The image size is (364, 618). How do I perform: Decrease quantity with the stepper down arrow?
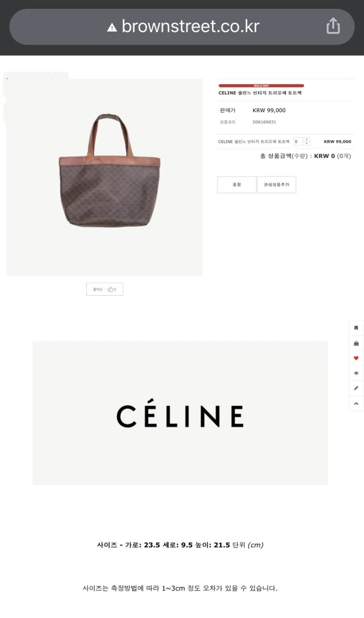pos(307,143)
